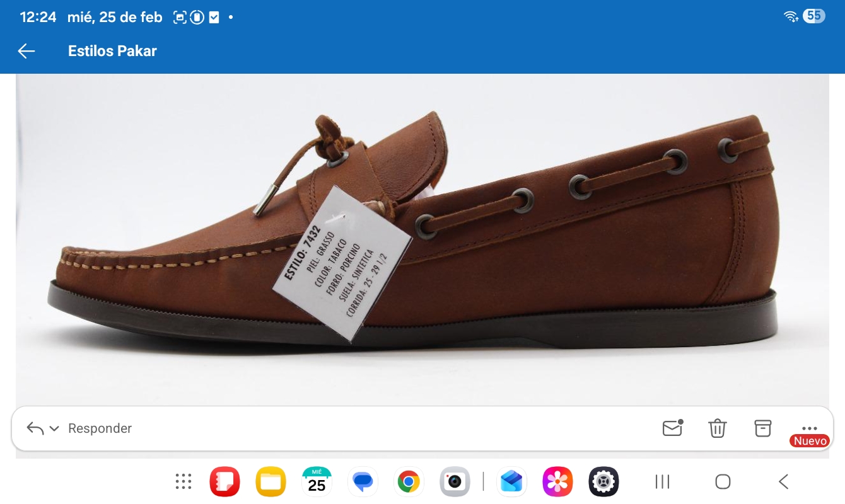Open the apps grid in taskbar
This screenshot has width=845, height=504.
tap(184, 482)
